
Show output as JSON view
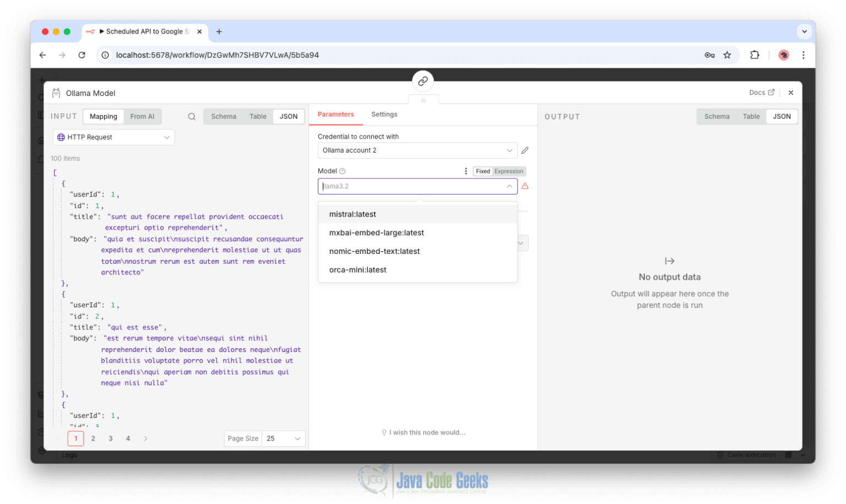[782, 117]
